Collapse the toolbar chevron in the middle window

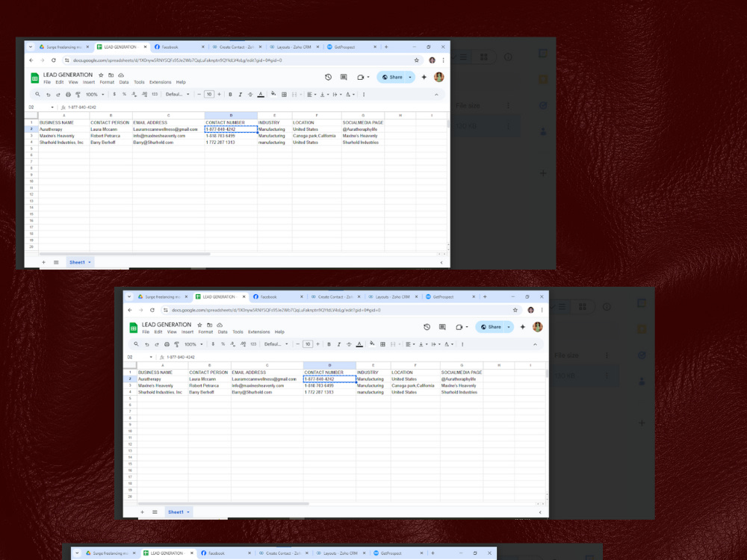535,344
